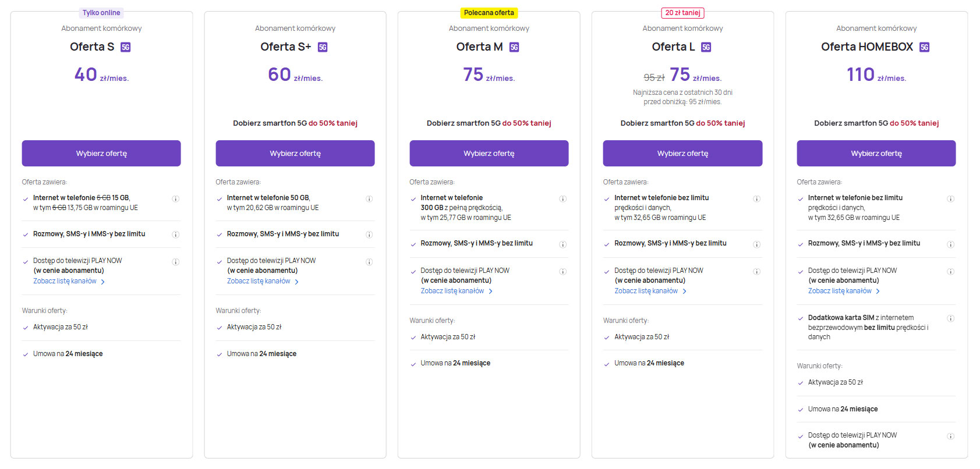Click info icon beside Oferta M PLAY NOW
Screen dimensions: 980x469
pyautogui.click(x=563, y=272)
